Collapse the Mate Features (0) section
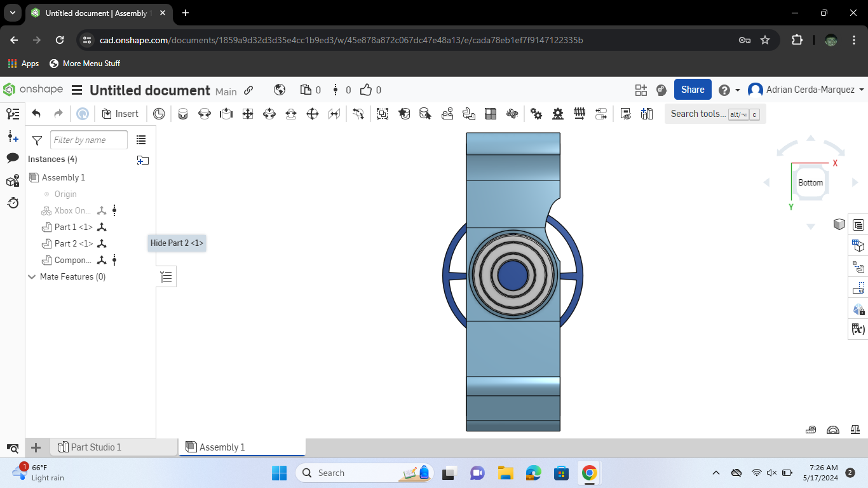 (31, 276)
